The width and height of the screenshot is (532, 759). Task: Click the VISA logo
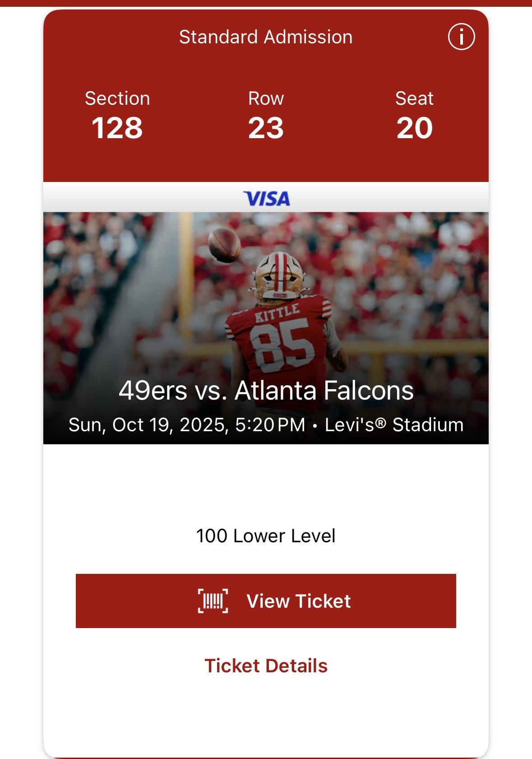click(266, 198)
